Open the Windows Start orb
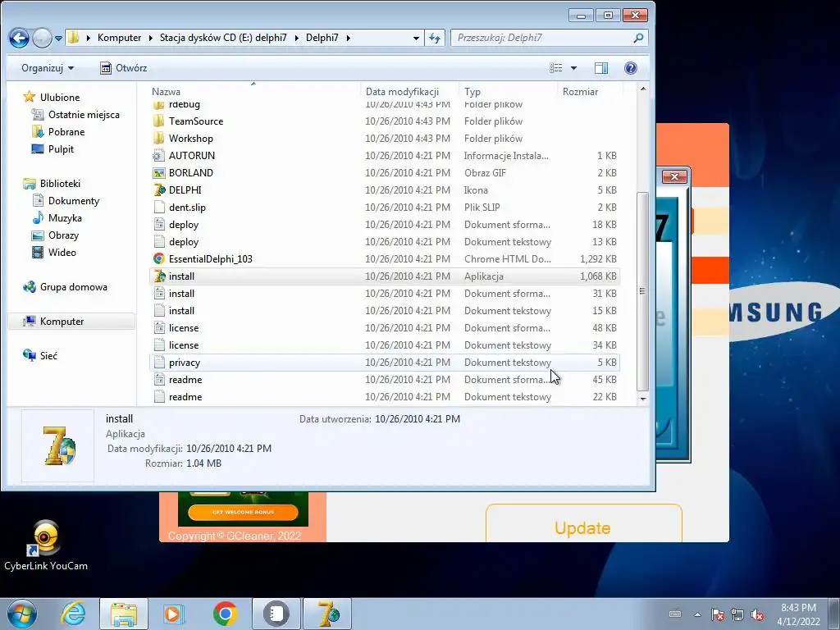This screenshot has width=840, height=630. pyautogui.click(x=22, y=614)
